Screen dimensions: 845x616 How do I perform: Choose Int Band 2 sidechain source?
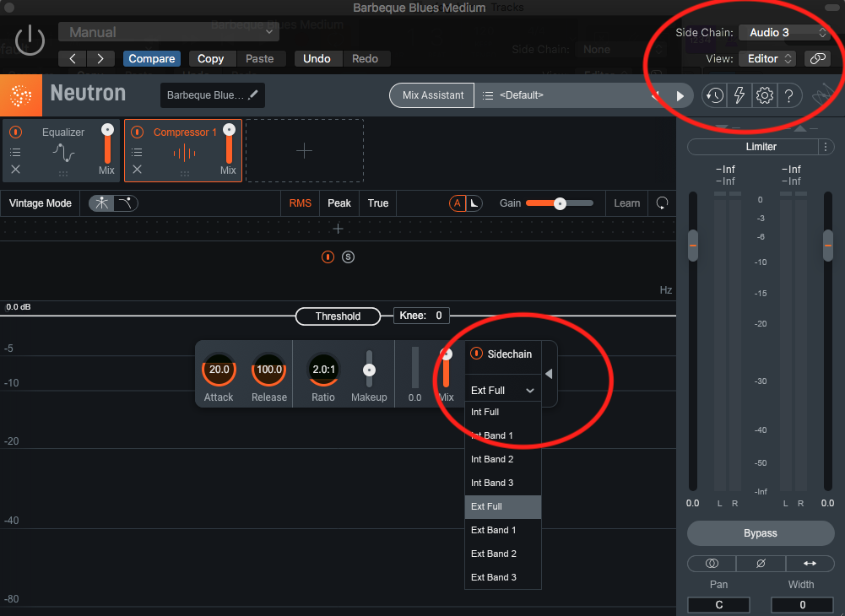pyautogui.click(x=503, y=459)
